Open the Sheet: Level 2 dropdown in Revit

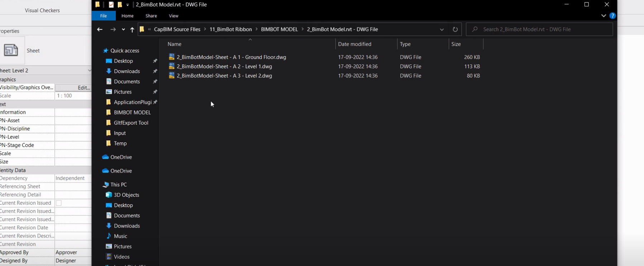90,71
